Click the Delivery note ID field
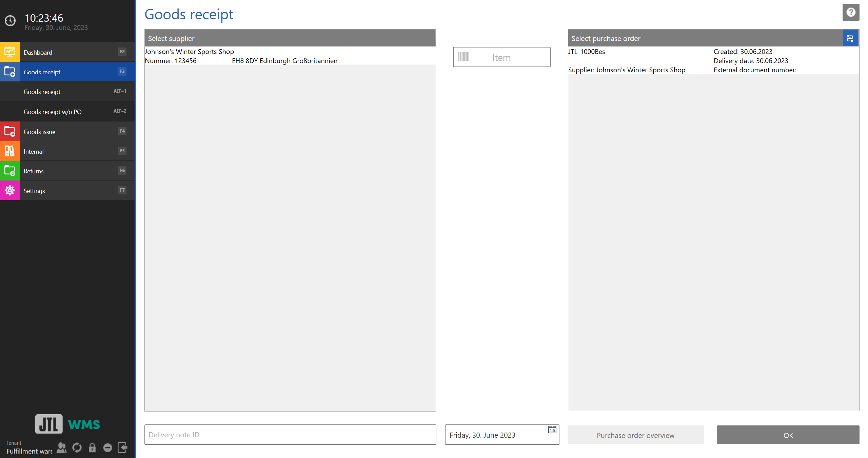This screenshot has height=458, width=868. [290, 435]
